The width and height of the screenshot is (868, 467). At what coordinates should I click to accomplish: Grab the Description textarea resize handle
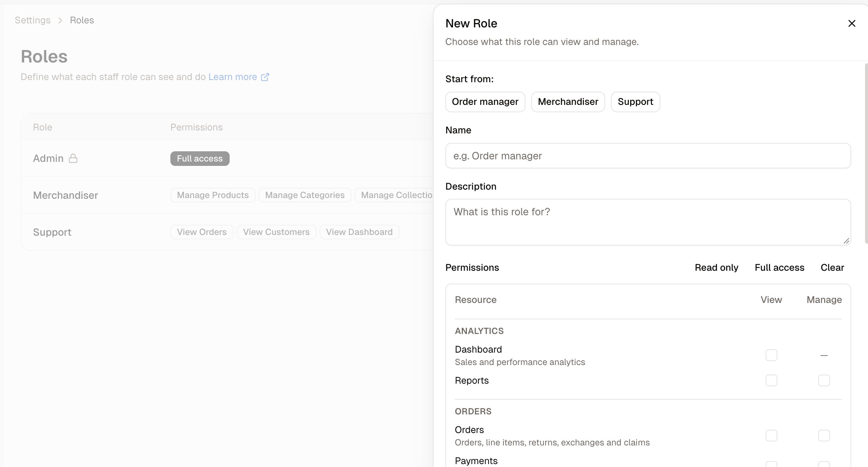[x=846, y=241]
